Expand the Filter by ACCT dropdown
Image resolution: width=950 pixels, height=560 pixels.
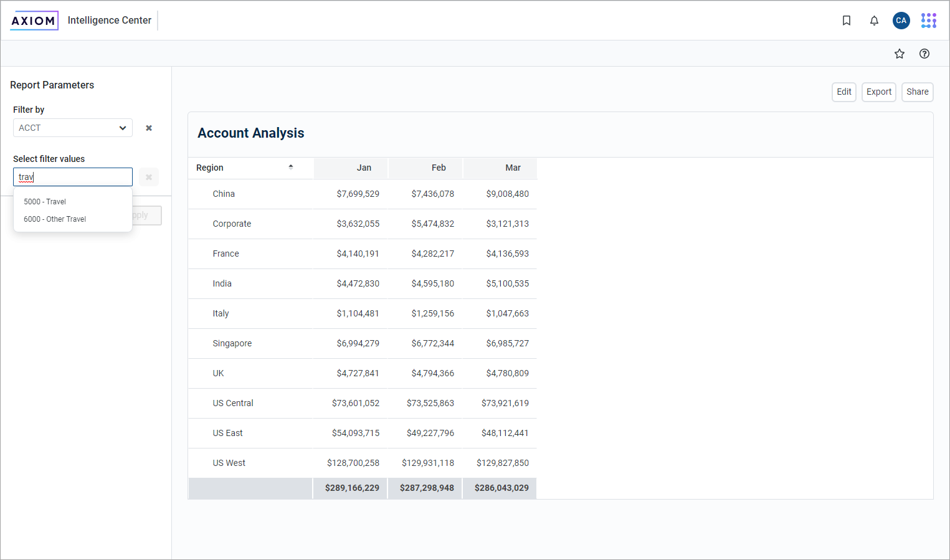pyautogui.click(x=72, y=128)
